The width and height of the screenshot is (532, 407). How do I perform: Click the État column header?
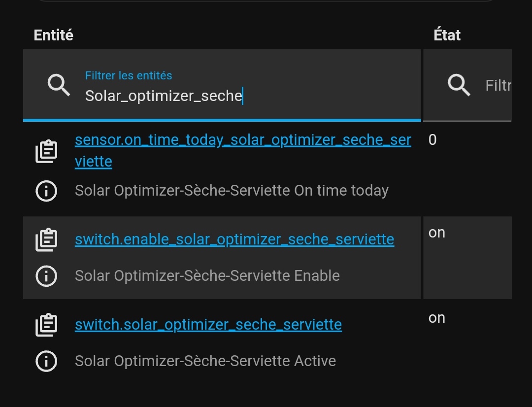(447, 35)
